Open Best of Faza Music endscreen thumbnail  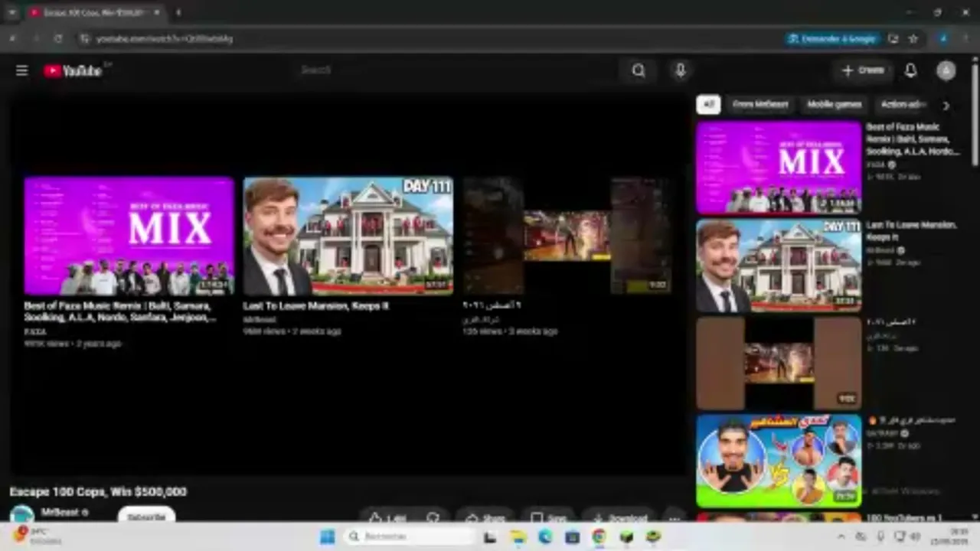pos(129,236)
